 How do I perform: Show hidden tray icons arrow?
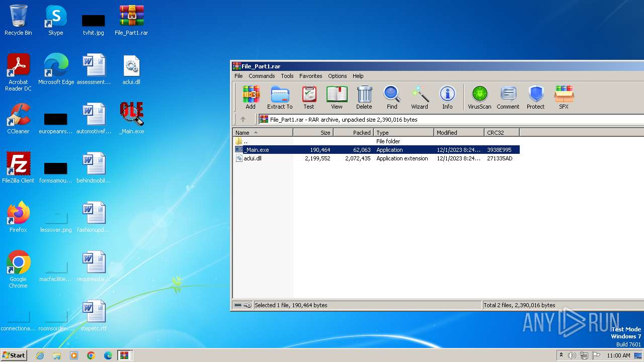point(561,355)
